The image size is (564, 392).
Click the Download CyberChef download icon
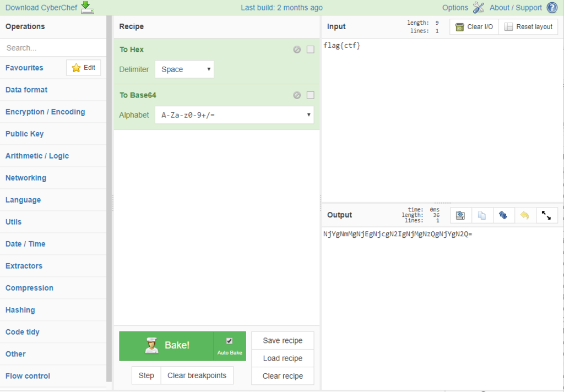click(87, 8)
